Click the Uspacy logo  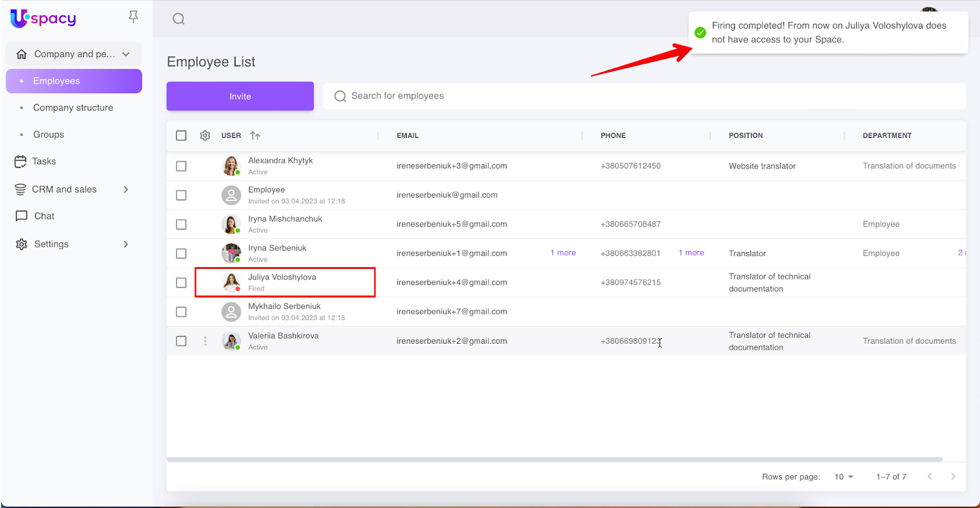(x=43, y=18)
